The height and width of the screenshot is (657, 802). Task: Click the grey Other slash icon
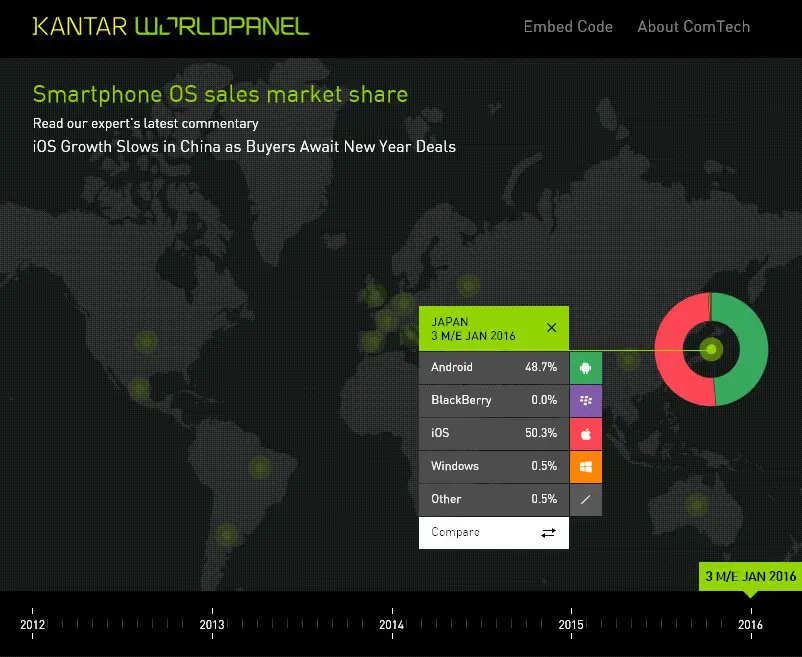pyautogui.click(x=586, y=500)
